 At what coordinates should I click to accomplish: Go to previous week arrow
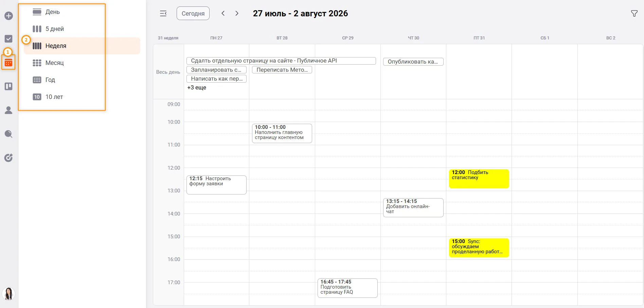[223, 13]
